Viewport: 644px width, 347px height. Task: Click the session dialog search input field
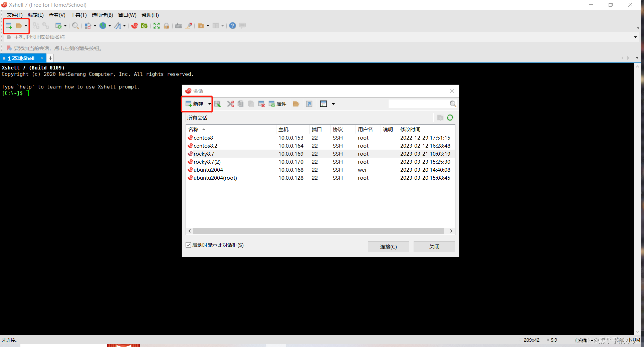coord(419,104)
